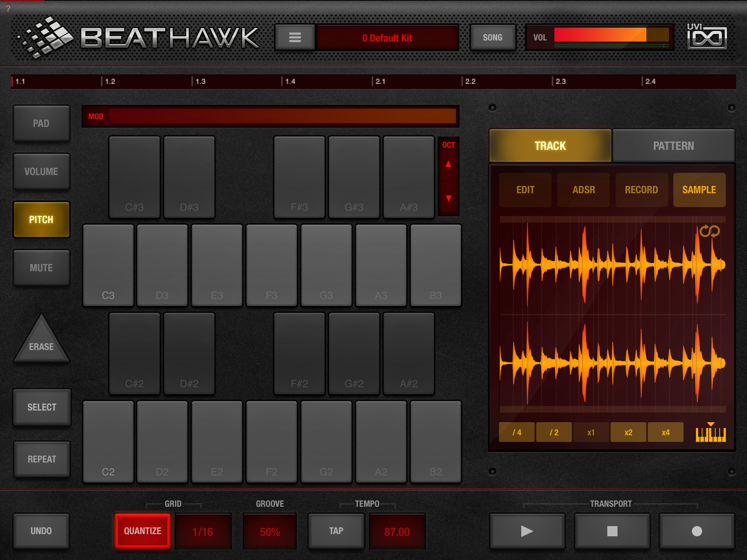This screenshot has height=560, width=747.
Task: Toggle the sample loop icon
Action: (709, 231)
